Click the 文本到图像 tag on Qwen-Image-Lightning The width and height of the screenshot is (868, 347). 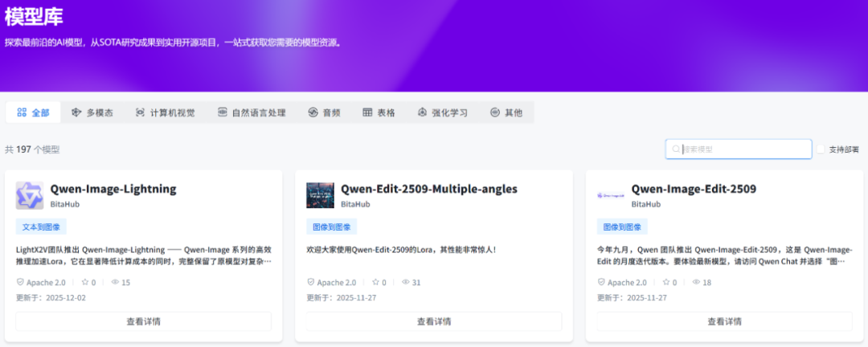[x=41, y=227]
